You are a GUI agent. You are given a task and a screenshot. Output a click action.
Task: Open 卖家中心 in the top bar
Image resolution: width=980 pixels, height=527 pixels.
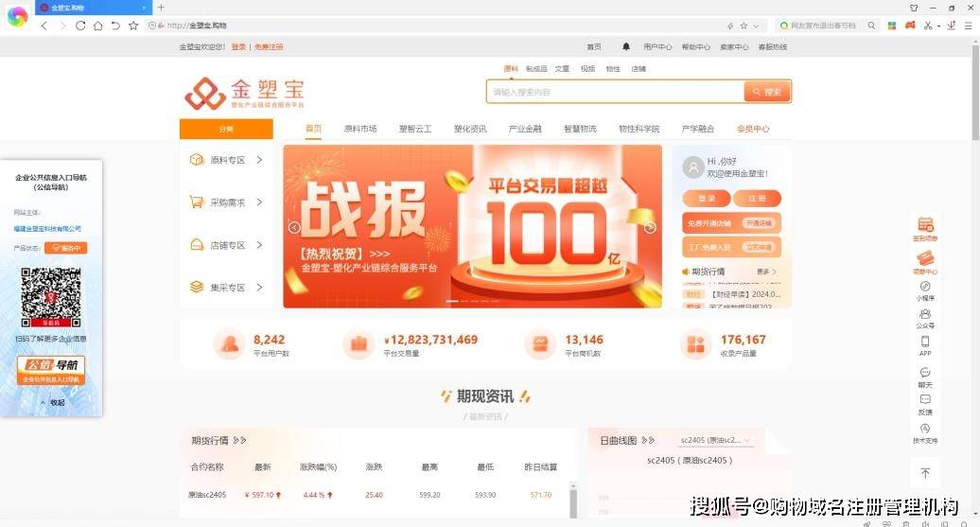[x=734, y=47]
